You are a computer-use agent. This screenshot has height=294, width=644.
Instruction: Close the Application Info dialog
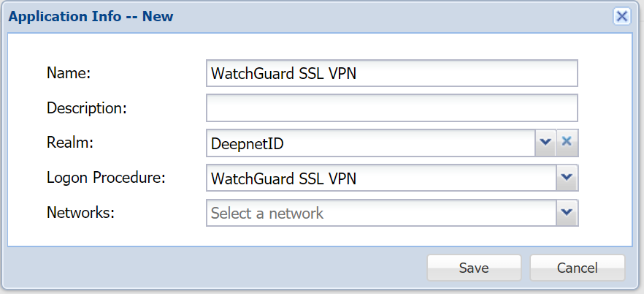point(621,17)
